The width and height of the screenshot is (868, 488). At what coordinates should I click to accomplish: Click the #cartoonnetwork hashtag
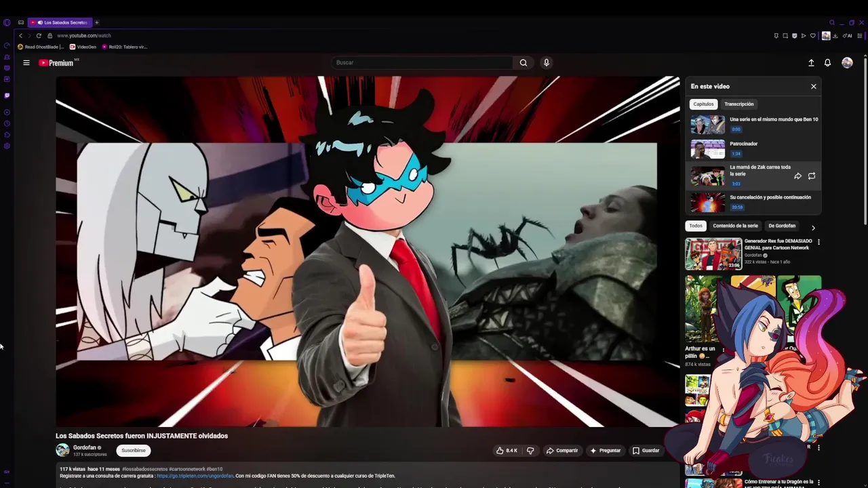[186, 469]
